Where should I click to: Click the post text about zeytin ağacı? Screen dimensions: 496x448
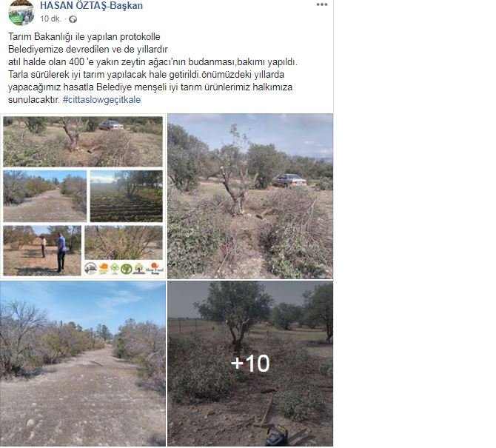pos(153,62)
